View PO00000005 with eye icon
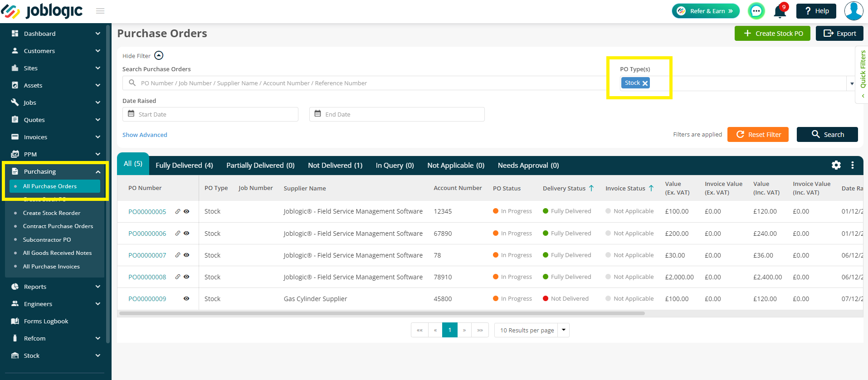Image resolution: width=868 pixels, height=380 pixels. [x=186, y=211]
